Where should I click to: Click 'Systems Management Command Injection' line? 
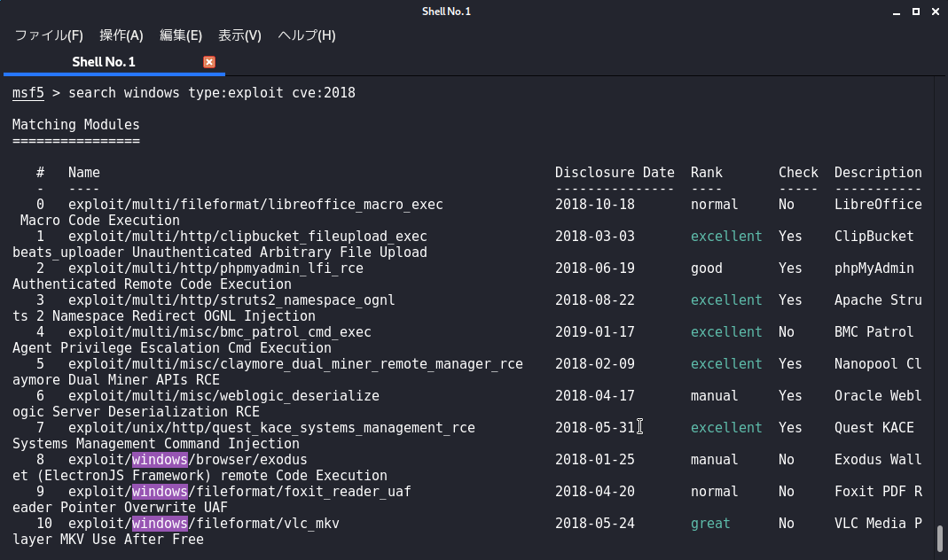pos(156,444)
